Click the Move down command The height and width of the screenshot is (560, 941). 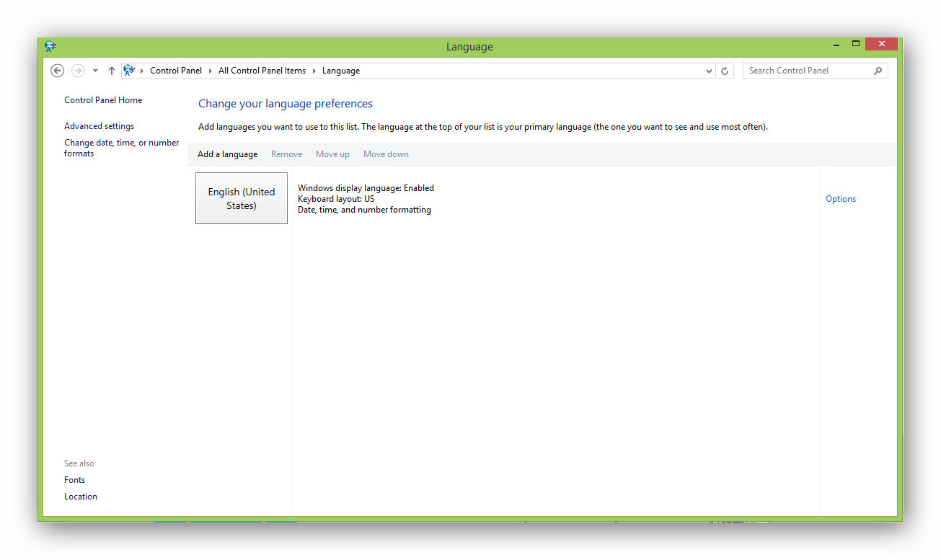(386, 154)
